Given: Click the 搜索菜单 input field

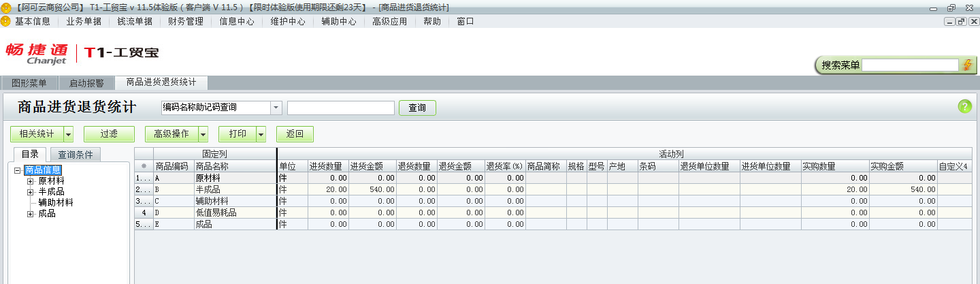Looking at the screenshot, I should 910,65.
